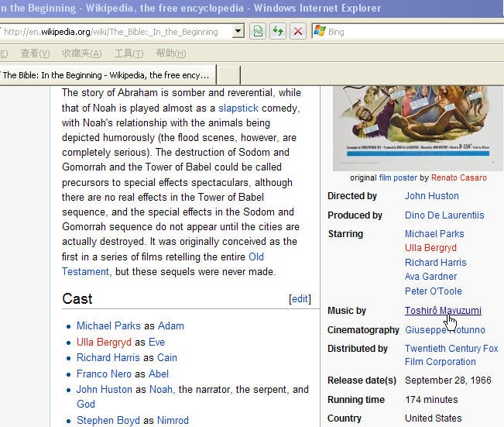Image resolution: width=504 pixels, height=427 pixels.
Task: Open Richard Harris link in cast list
Action: [x=108, y=358]
